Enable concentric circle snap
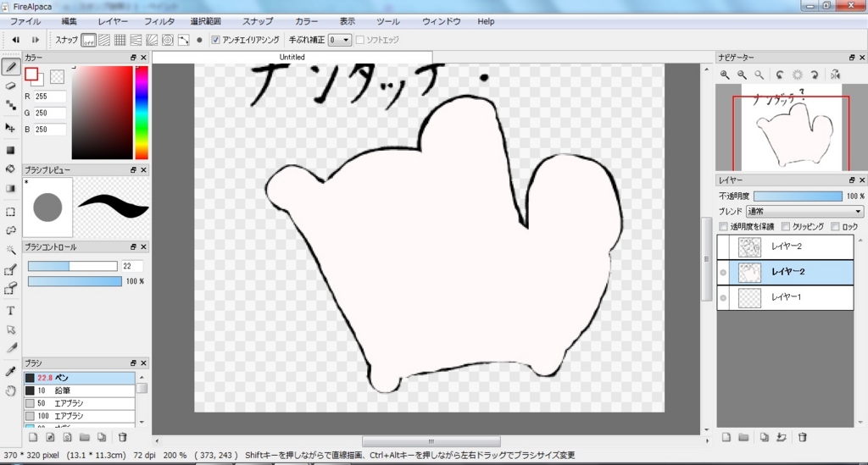The width and height of the screenshot is (868, 465). click(167, 40)
